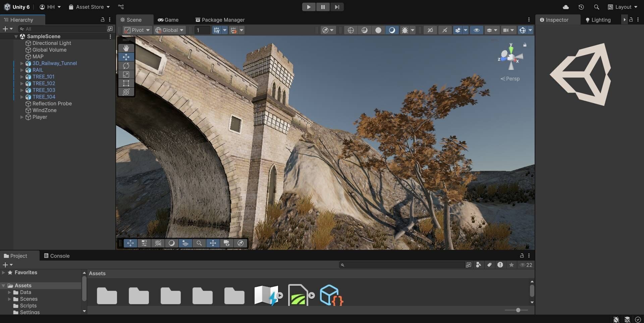Toggle wireframe draw mode
The height and width of the screenshot is (323, 644).
click(351, 30)
